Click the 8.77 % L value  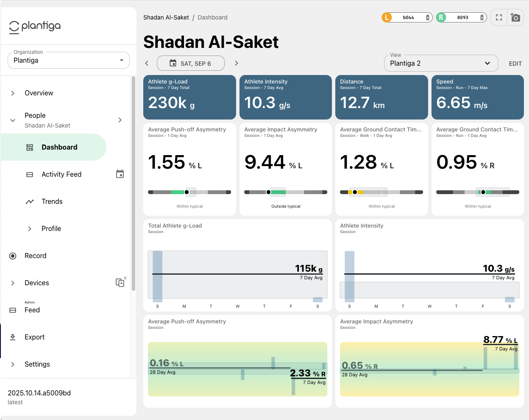coord(501,340)
